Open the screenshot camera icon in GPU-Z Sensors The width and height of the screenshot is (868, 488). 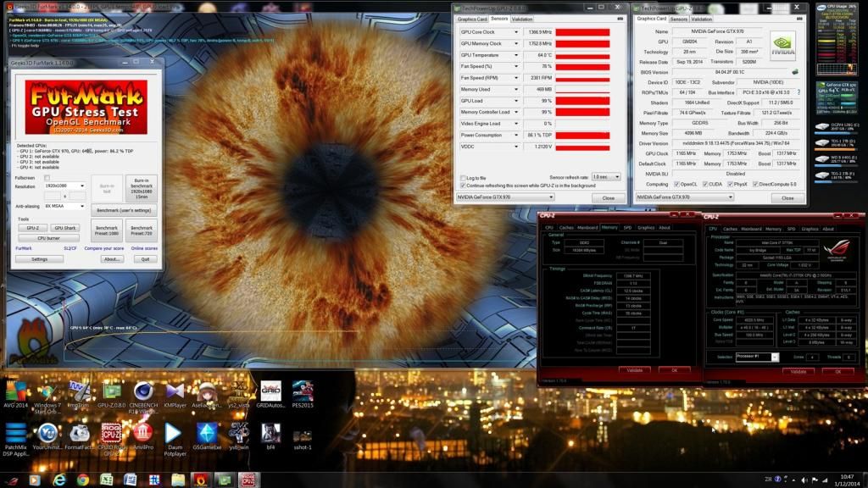[620, 19]
